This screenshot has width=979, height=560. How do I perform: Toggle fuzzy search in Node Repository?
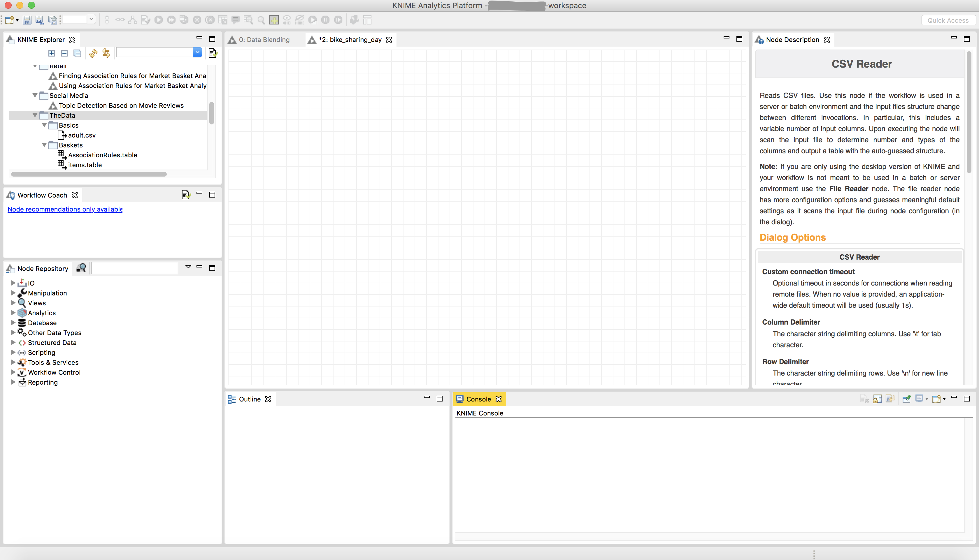81,268
